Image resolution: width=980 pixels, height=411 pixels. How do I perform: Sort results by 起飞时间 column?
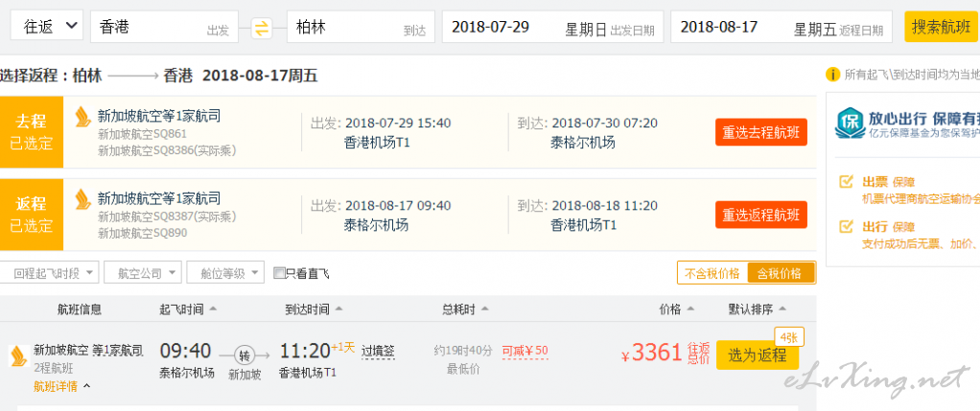(x=188, y=309)
